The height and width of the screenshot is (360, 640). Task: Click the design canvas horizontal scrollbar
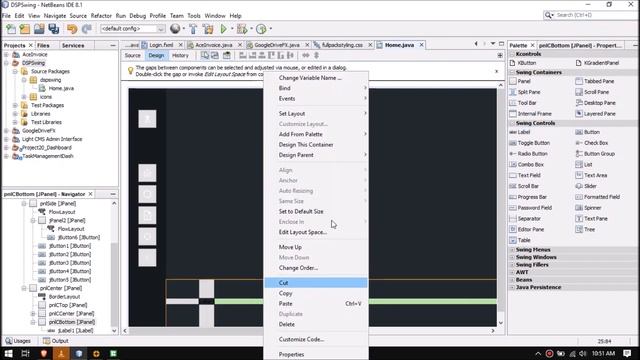(309, 331)
